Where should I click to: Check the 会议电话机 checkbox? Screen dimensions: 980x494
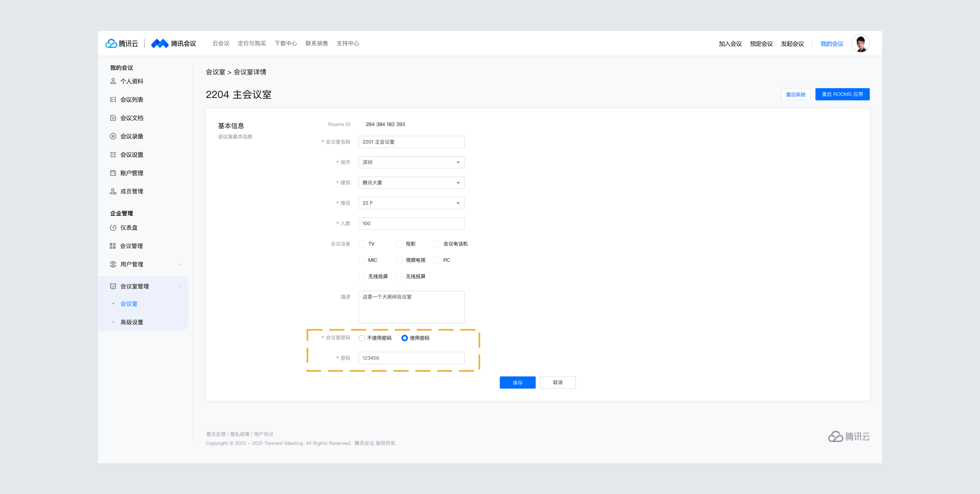[x=437, y=244]
